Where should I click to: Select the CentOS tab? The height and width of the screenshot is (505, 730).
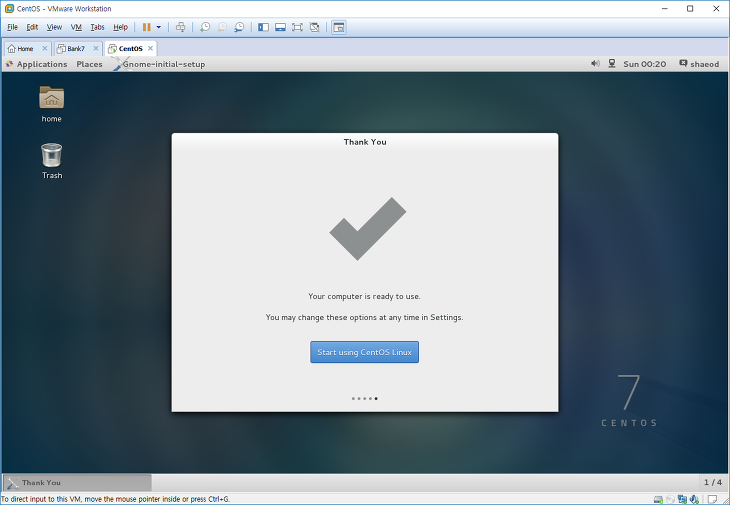[130, 48]
